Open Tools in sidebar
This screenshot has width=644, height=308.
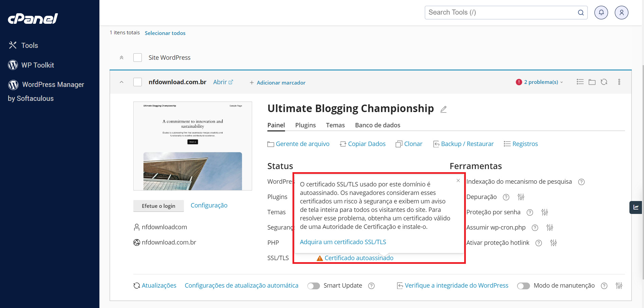[x=23, y=45]
